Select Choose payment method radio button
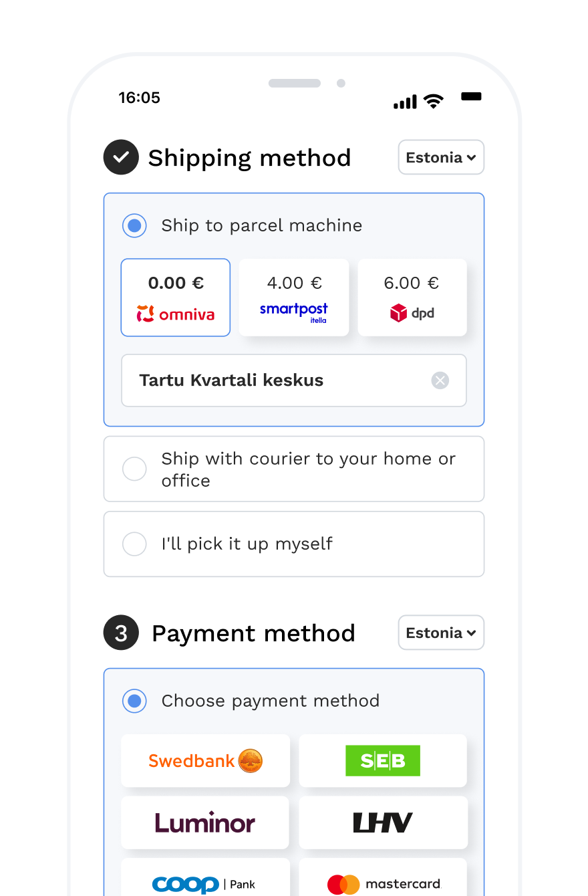 (x=134, y=701)
